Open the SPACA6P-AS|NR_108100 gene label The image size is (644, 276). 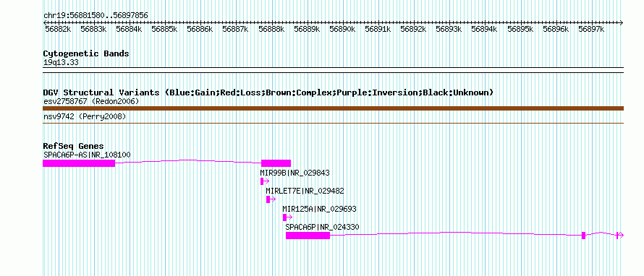[x=87, y=155]
